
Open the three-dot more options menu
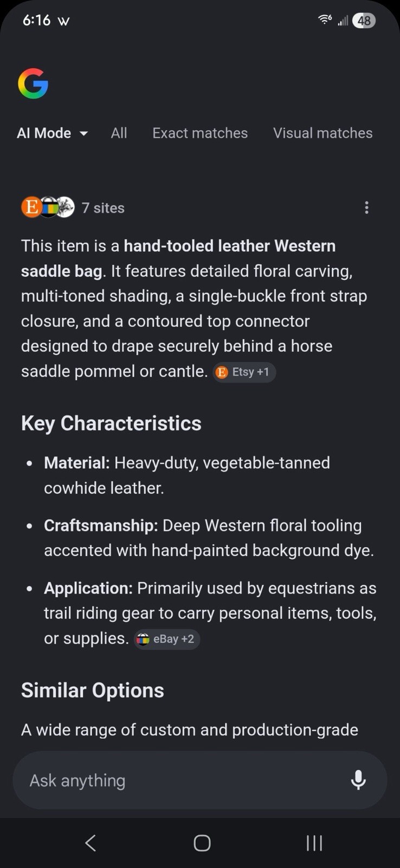(x=367, y=208)
